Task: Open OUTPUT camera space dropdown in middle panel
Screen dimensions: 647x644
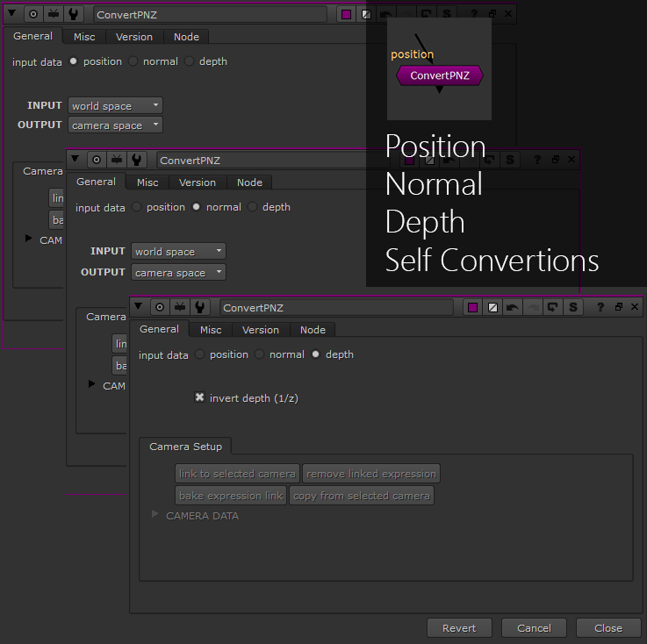Action: pyautogui.click(x=178, y=272)
